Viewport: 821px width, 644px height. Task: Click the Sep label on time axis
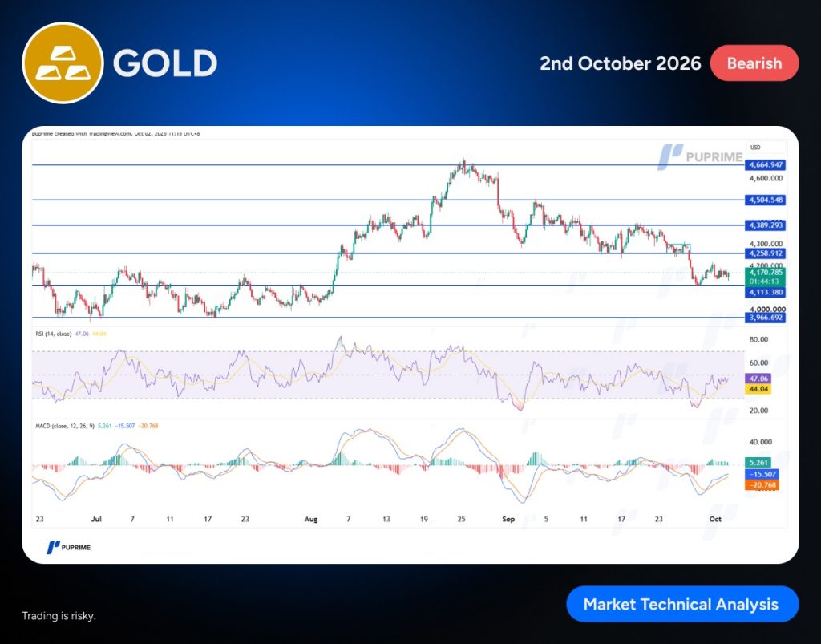pyautogui.click(x=508, y=520)
